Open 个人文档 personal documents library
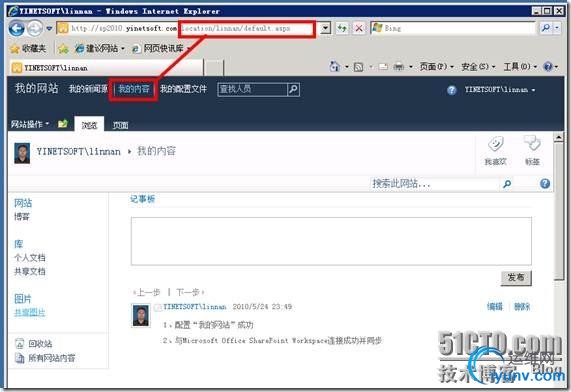This screenshot has width=571, height=392. 30,258
